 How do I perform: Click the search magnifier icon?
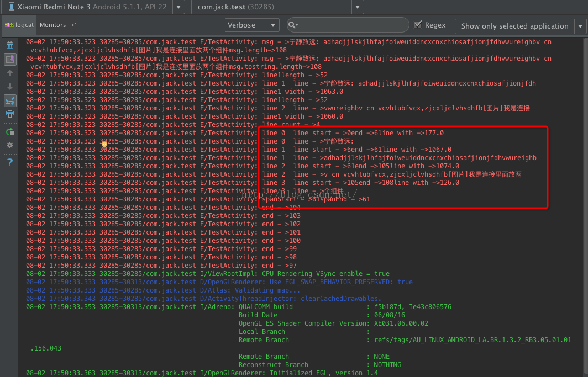pos(292,25)
